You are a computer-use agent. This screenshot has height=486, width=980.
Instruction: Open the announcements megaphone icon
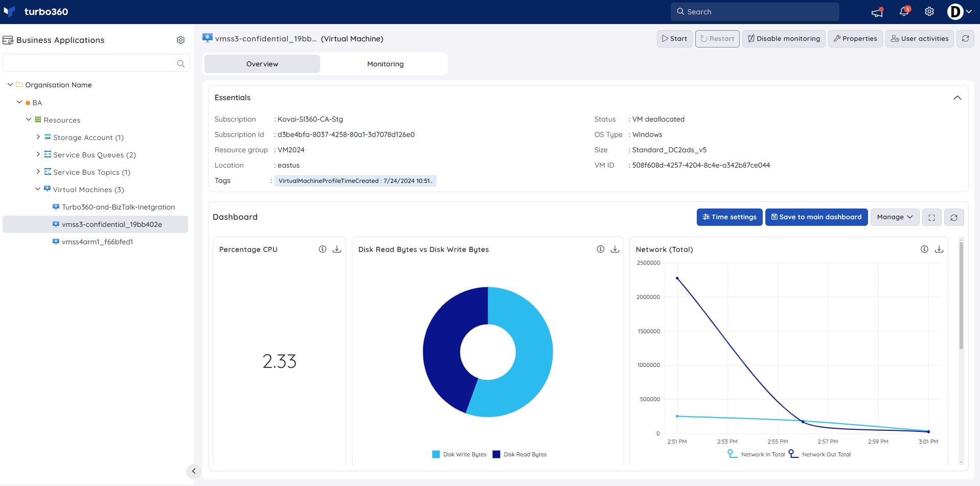[x=877, y=12]
